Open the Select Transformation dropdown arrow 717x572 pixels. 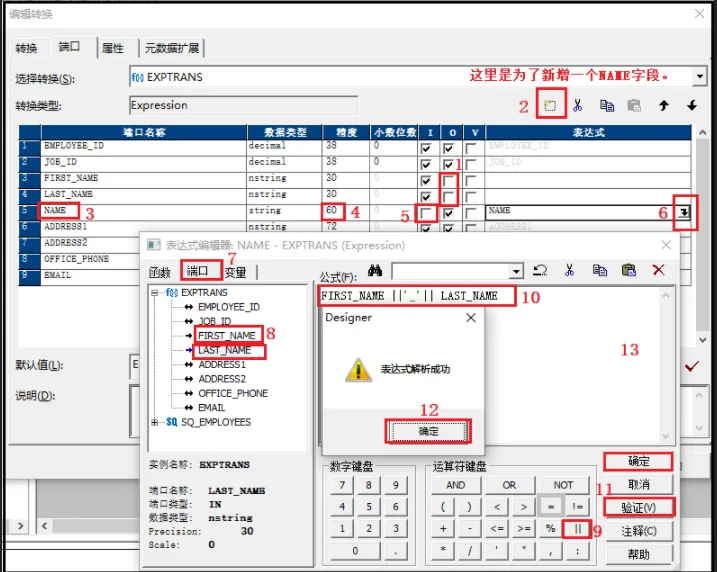pyautogui.click(x=700, y=76)
